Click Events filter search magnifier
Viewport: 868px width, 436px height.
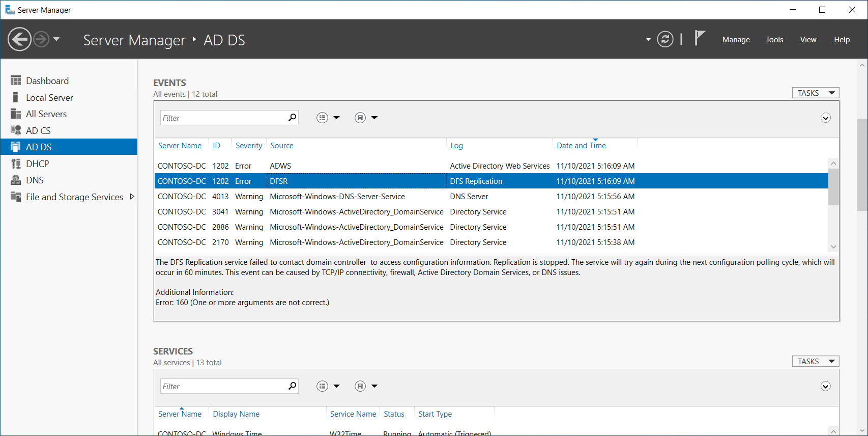[292, 118]
